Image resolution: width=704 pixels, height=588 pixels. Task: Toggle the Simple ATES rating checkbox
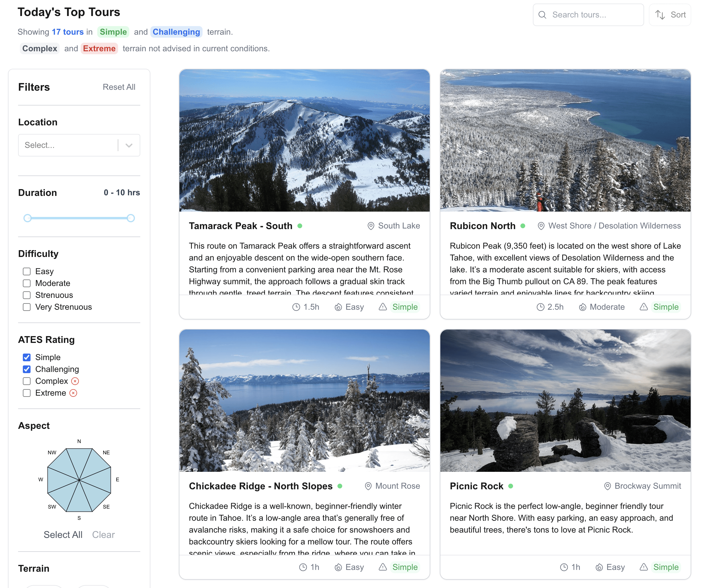(27, 357)
